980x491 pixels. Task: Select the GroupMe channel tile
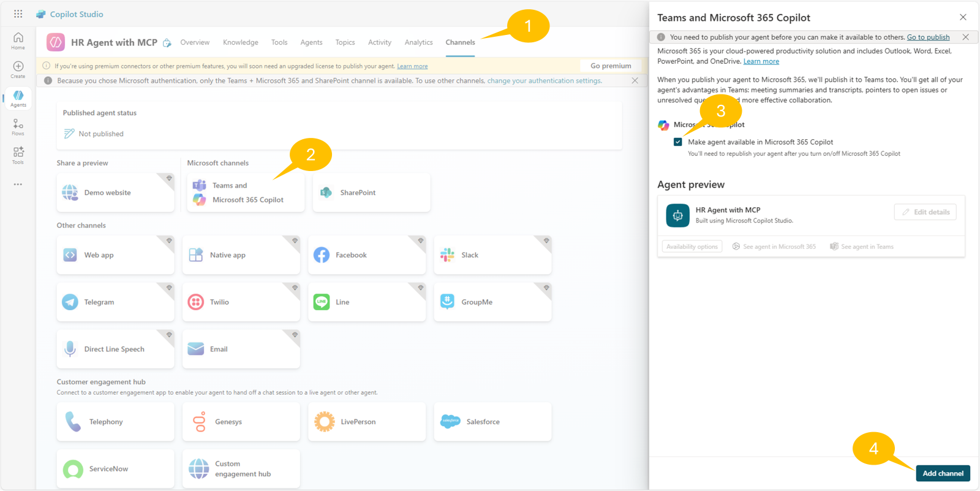[x=493, y=302]
